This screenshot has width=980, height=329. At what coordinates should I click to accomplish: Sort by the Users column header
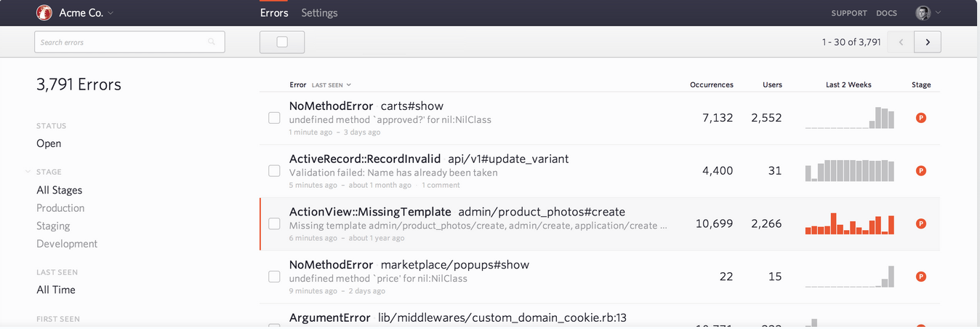772,85
